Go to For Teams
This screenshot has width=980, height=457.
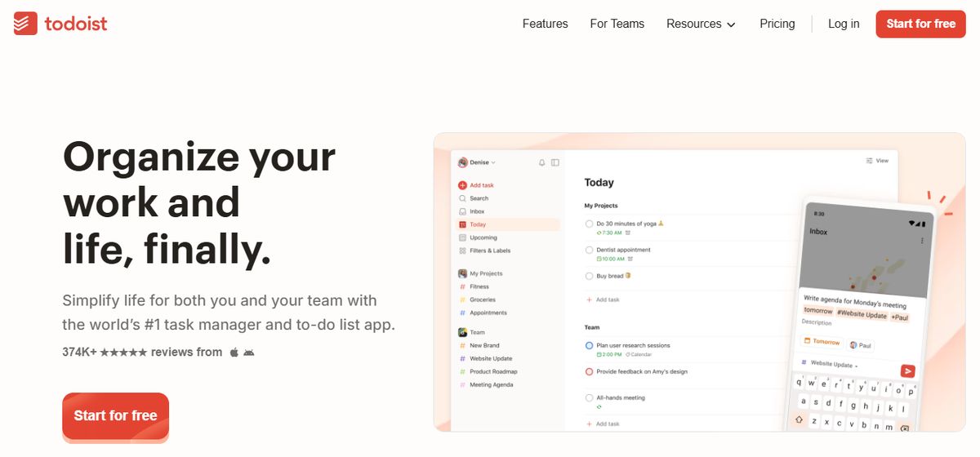click(x=617, y=24)
